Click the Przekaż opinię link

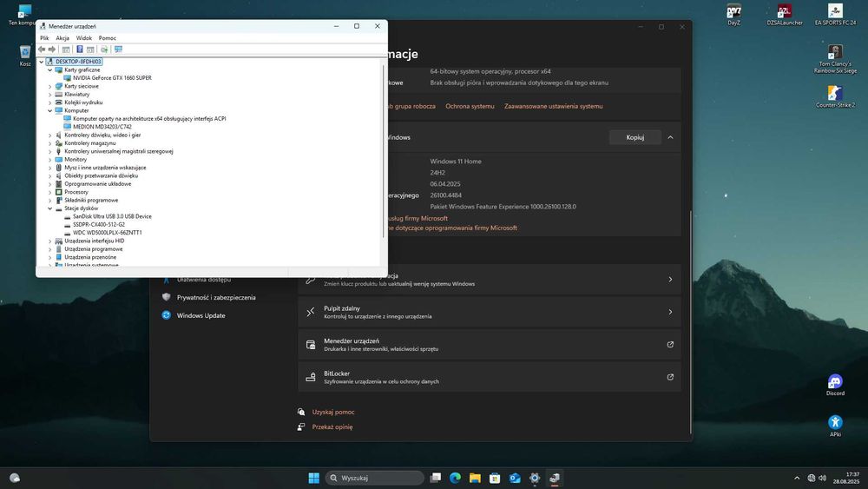(x=332, y=427)
